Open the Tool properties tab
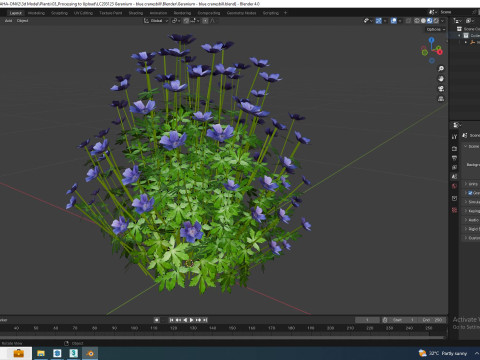480x360 pixels. click(454, 137)
